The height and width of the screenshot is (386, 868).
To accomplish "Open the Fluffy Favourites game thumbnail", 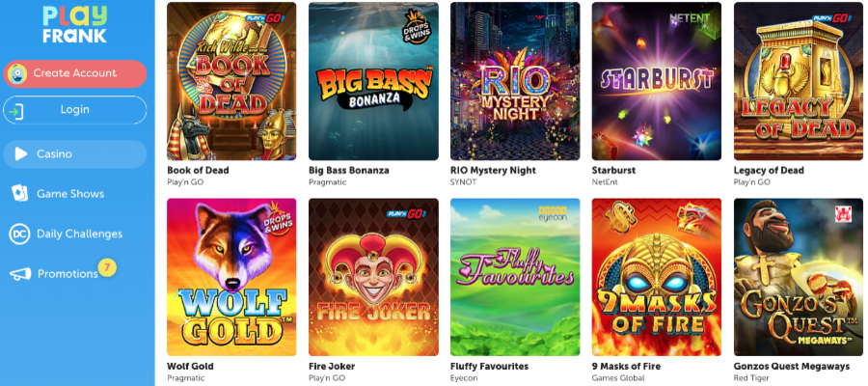I will (x=515, y=277).
